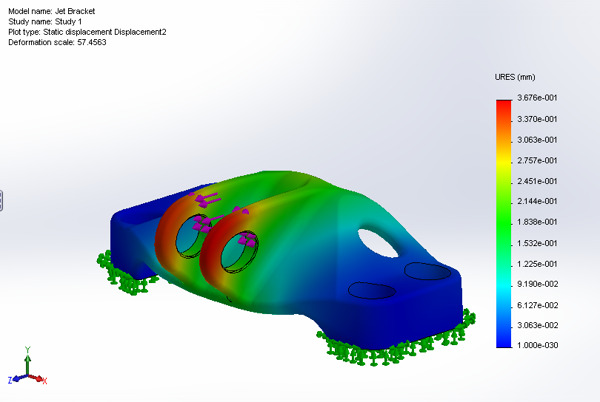Click the blue Z axis of the triad
This screenshot has width=600, height=402.
pos(16,379)
